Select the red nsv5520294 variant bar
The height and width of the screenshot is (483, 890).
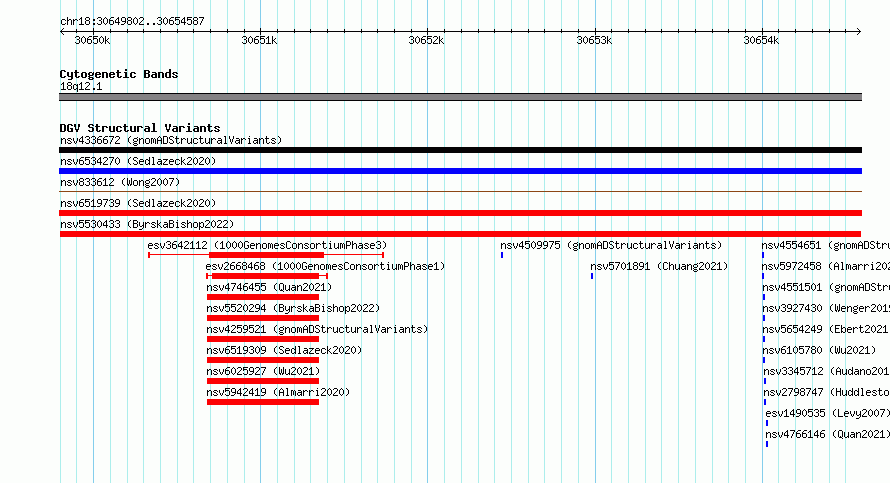point(263,318)
